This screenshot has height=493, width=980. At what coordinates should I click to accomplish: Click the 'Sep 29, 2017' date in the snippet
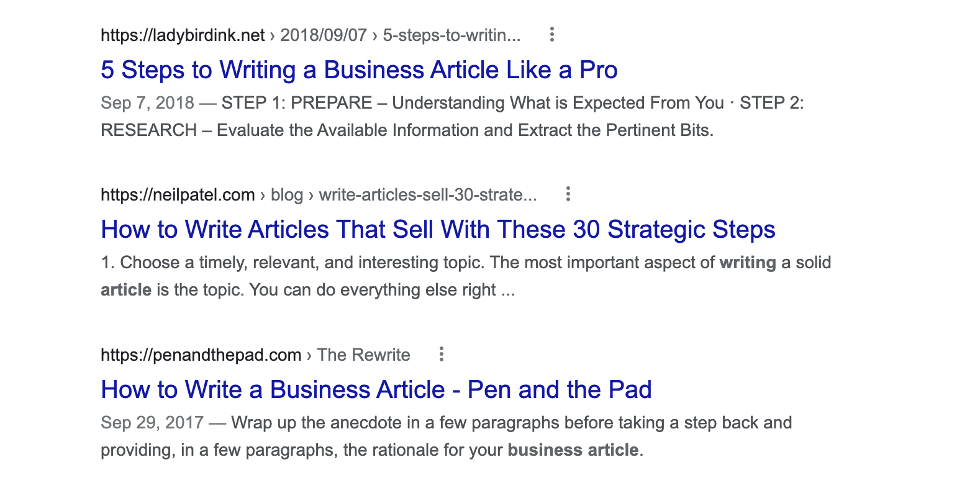tap(152, 423)
